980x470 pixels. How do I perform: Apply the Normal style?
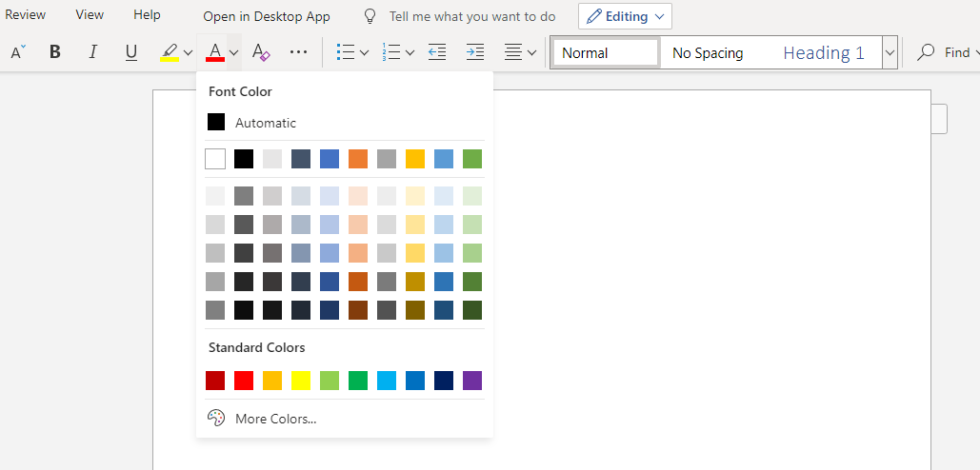(606, 53)
